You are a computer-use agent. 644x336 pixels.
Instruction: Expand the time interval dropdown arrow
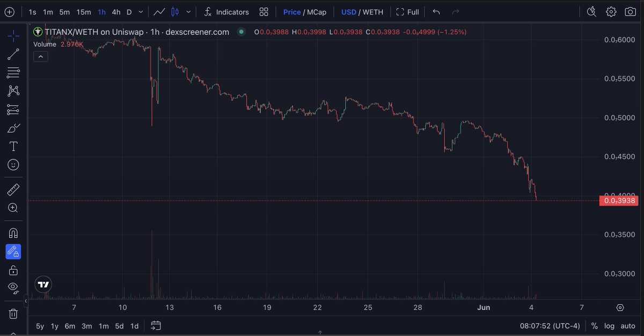tap(141, 12)
